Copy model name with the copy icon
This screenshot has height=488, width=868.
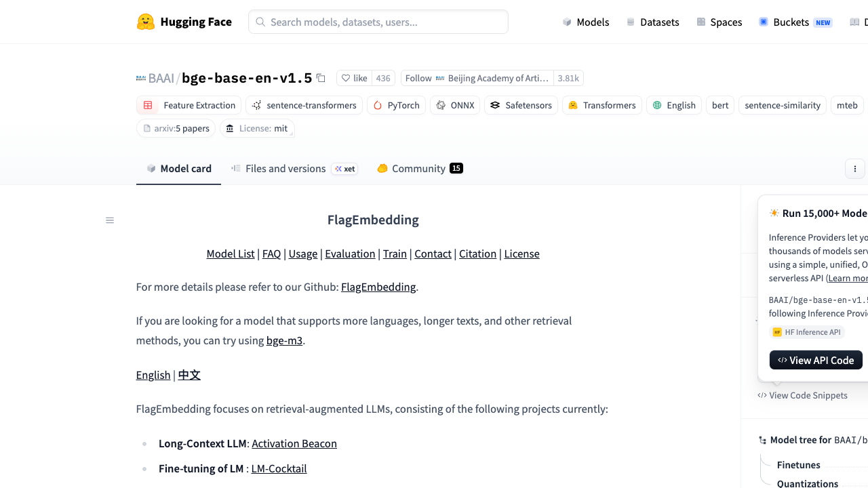coord(321,78)
